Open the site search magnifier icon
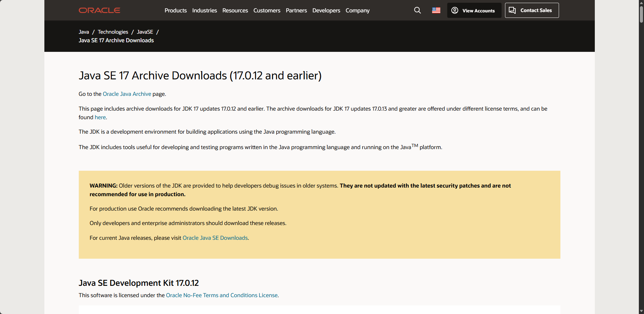644x314 pixels. [x=417, y=10]
